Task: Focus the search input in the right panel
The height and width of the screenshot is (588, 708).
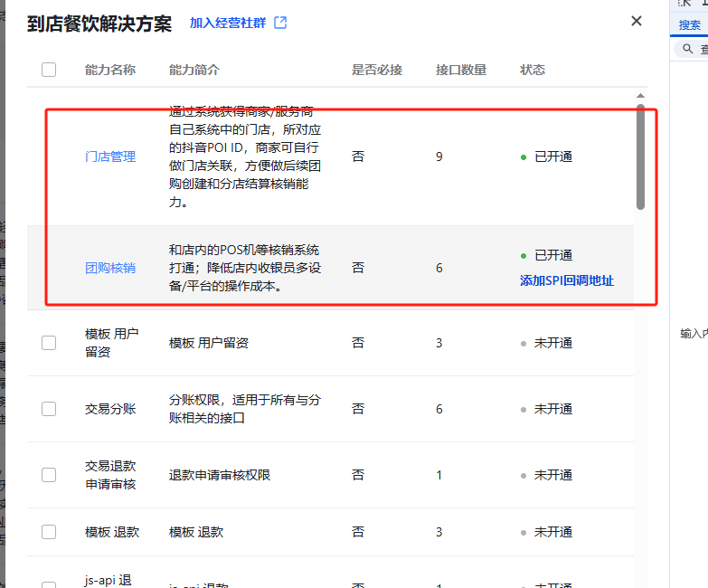Action: coord(702,49)
